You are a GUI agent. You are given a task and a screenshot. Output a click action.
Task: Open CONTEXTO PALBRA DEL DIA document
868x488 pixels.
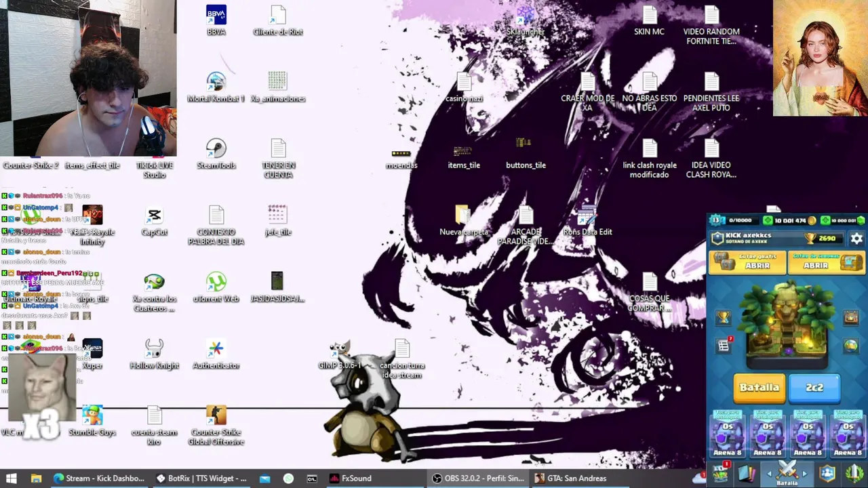216,225
